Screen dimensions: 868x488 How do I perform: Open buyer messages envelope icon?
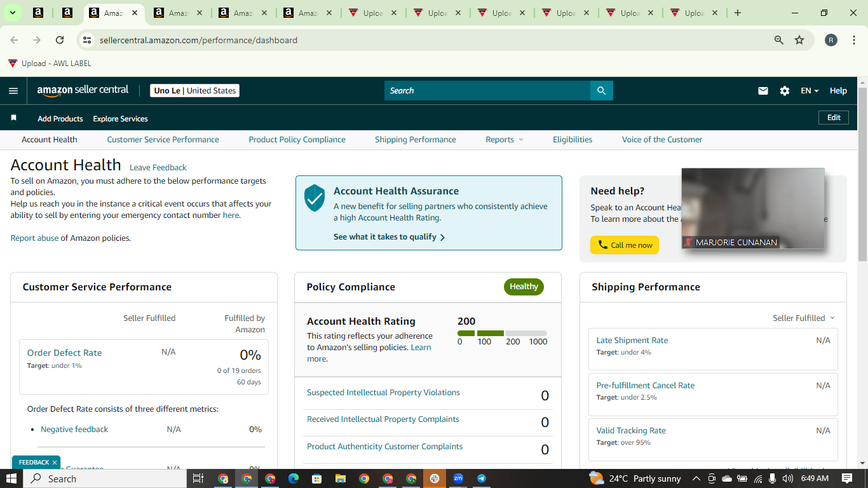763,91
